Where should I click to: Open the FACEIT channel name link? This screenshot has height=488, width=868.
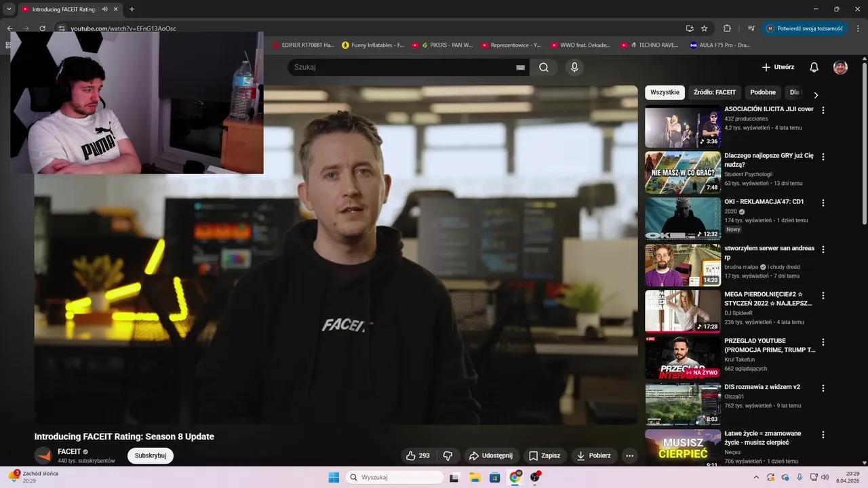pyautogui.click(x=69, y=451)
